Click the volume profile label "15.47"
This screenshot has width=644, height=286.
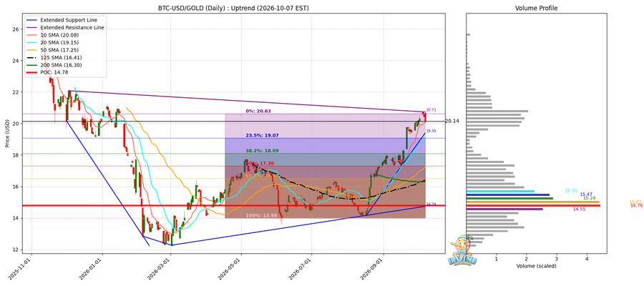[586, 194]
